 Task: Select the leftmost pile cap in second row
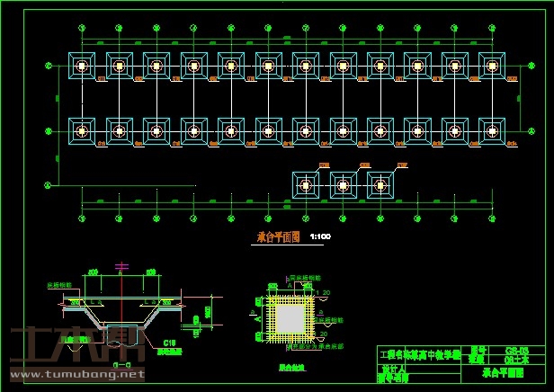click(82, 130)
